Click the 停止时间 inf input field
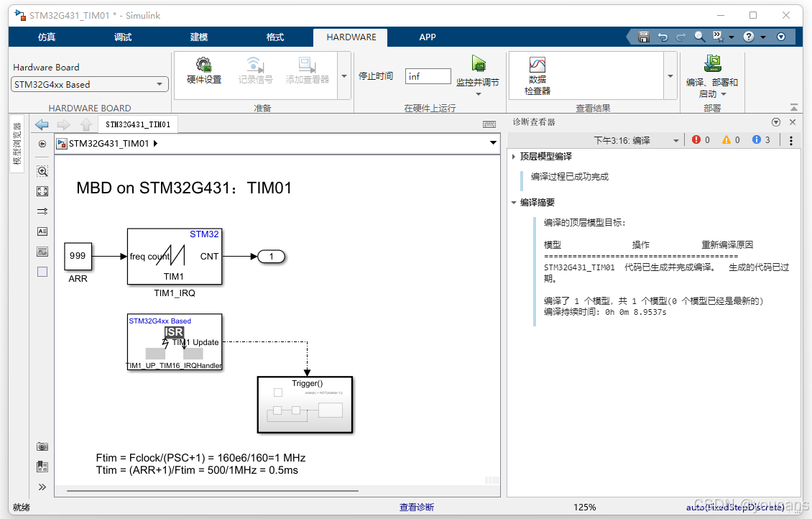 coord(428,76)
